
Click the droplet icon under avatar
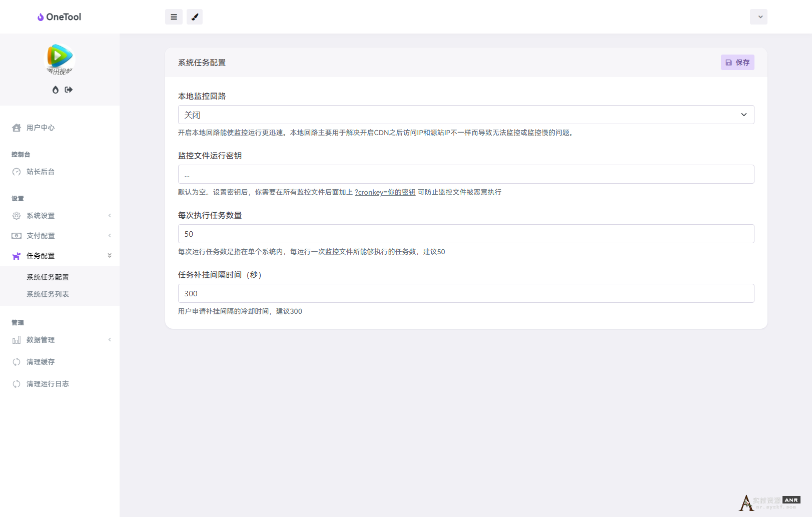click(x=56, y=90)
